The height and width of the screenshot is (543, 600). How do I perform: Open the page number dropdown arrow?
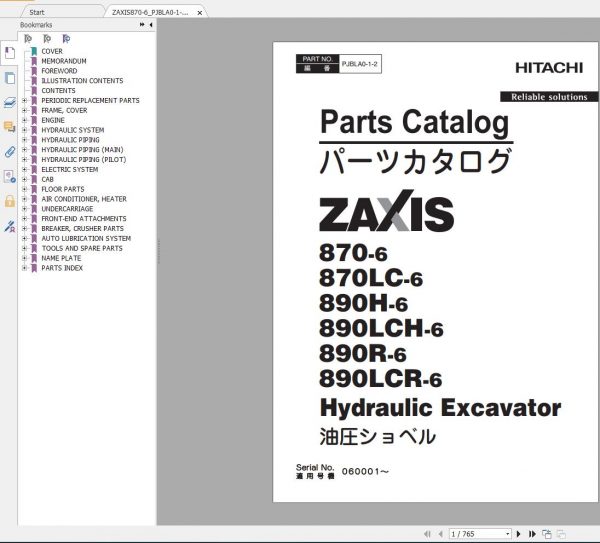507,534
